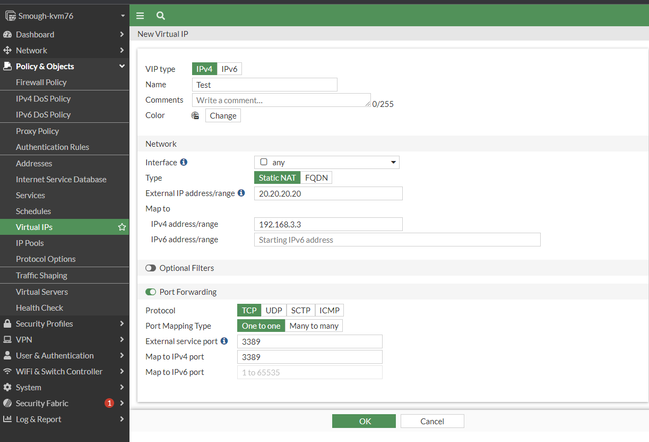Screen dimensions: 649x442
Task: Select SCTP protocol
Action: point(300,310)
